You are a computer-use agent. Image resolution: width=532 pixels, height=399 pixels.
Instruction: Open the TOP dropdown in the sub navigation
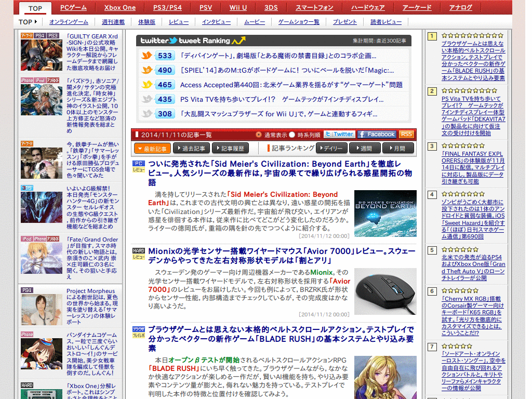click(x=24, y=21)
